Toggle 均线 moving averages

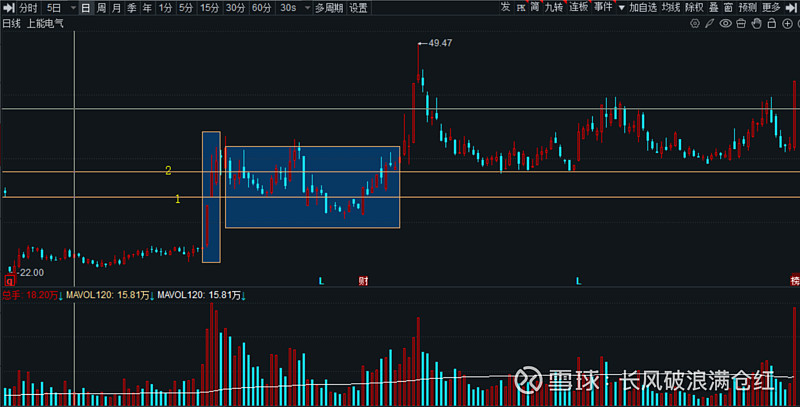pos(671,8)
